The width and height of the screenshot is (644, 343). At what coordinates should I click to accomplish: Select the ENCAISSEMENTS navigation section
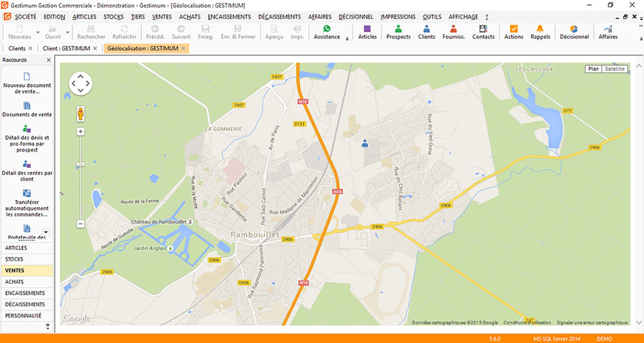pos(27,293)
